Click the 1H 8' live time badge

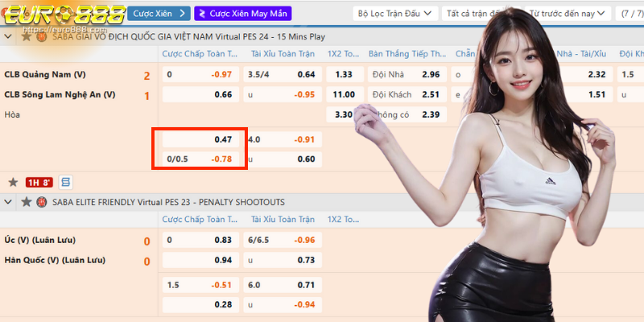coord(39,182)
